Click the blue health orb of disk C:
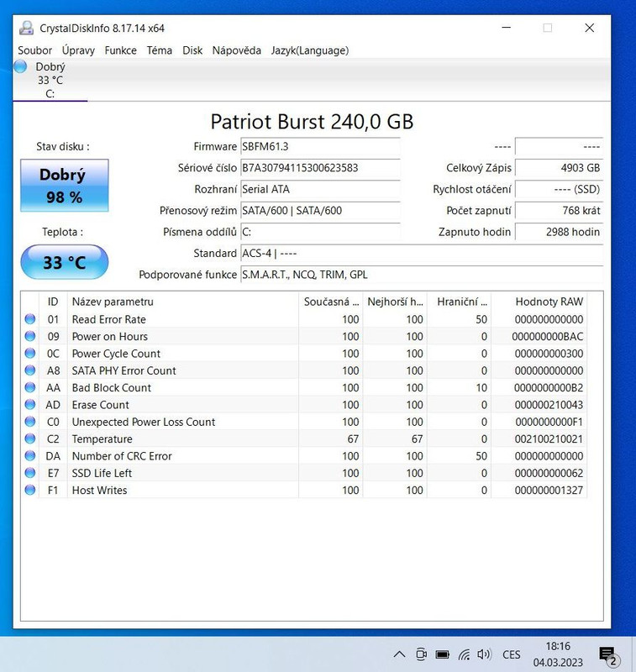636x672 pixels. (x=20, y=66)
